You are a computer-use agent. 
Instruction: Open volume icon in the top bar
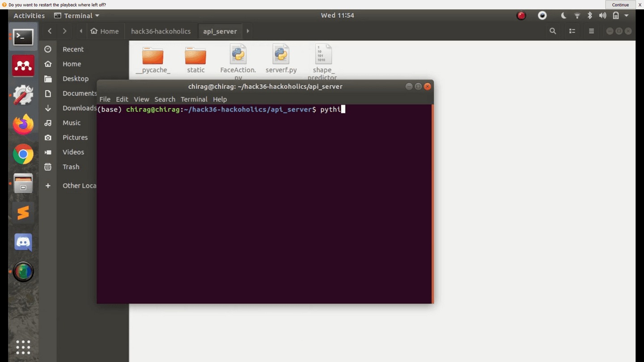click(603, 16)
